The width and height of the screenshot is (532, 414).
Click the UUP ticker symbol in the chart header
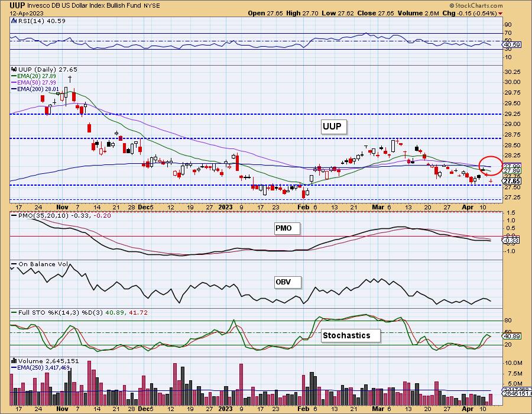click(17, 5)
